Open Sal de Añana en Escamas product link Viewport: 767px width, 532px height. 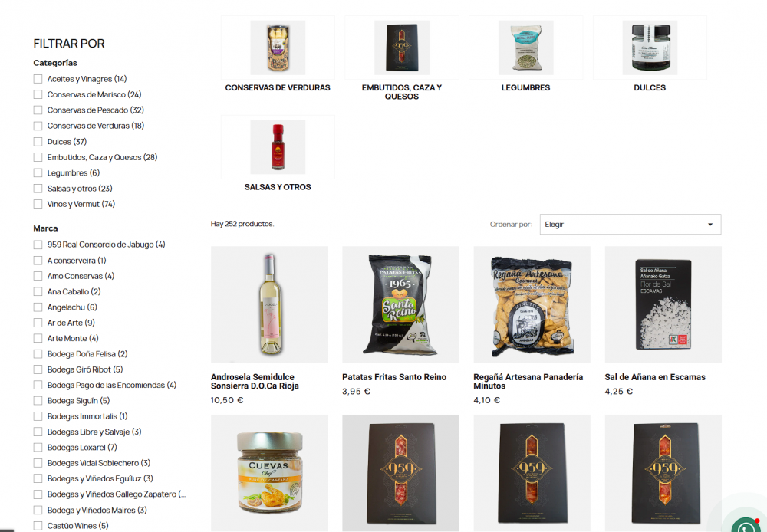click(655, 377)
